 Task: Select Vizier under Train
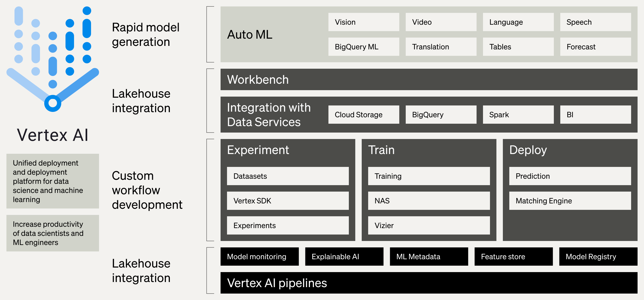429,225
